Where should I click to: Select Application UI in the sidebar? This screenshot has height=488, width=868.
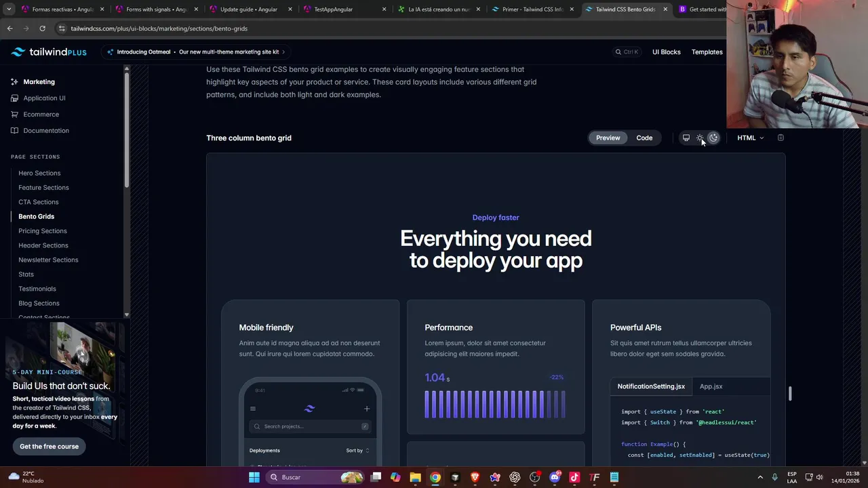44,98
